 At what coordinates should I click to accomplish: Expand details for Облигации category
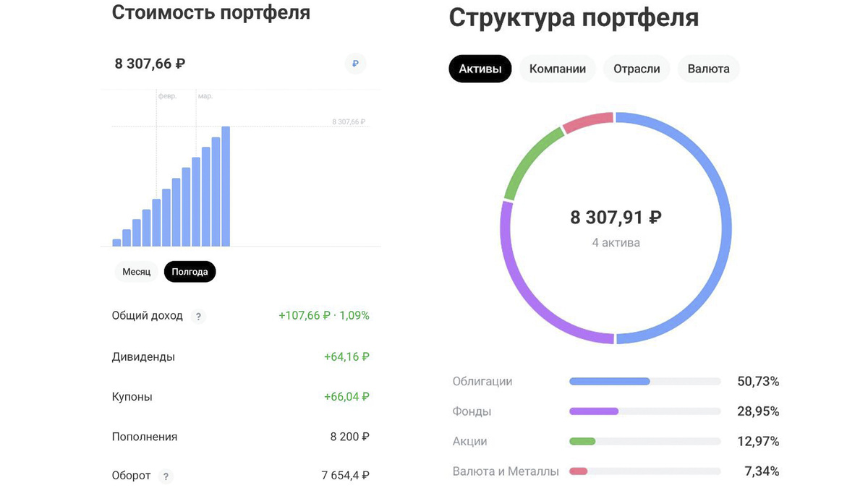(482, 381)
